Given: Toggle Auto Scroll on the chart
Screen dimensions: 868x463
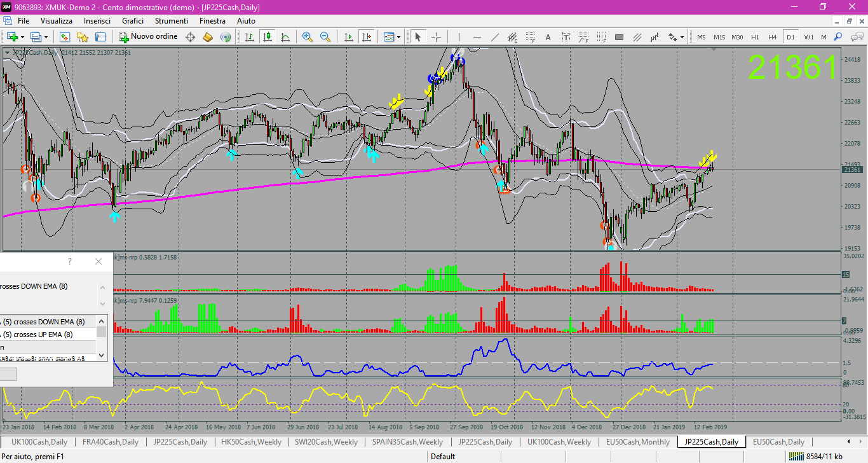Looking at the screenshot, I should pyautogui.click(x=348, y=37).
